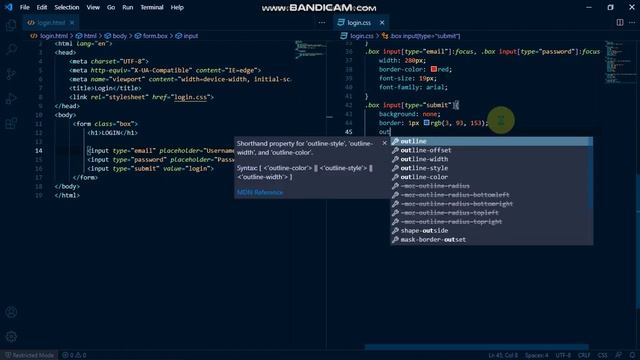Image resolution: width=640 pixels, height=360 pixels.
Task: Select 'shape-outside' suggestion
Action: pyautogui.click(x=491, y=231)
